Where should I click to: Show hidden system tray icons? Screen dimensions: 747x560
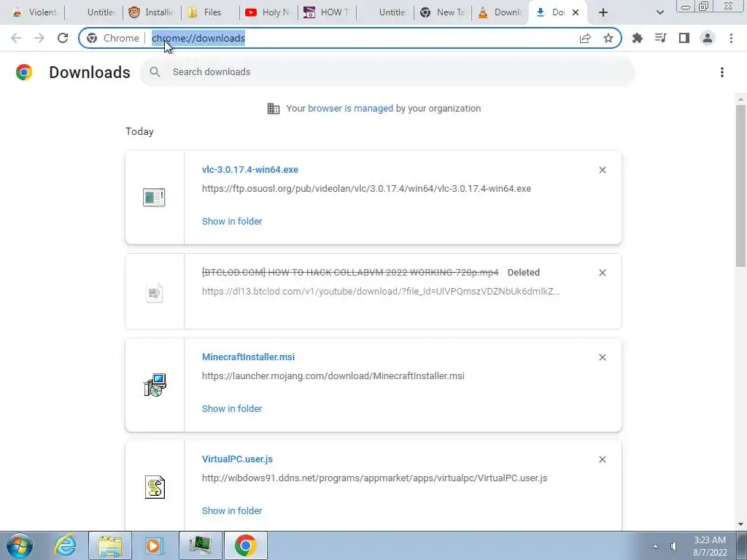(656, 546)
